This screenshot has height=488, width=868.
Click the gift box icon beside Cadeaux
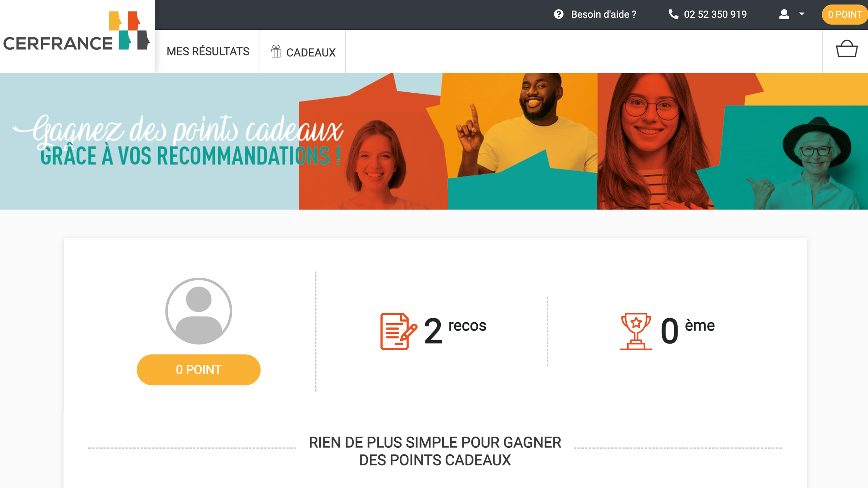tap(276, 52)
